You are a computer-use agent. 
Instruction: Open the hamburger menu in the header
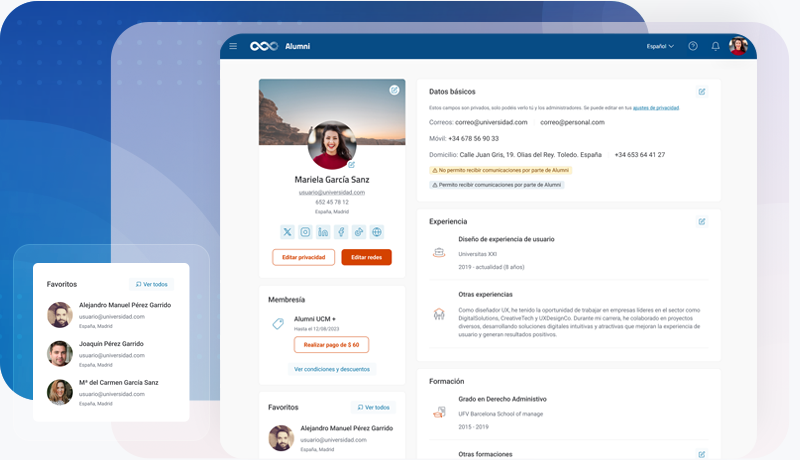pos(233,46)
